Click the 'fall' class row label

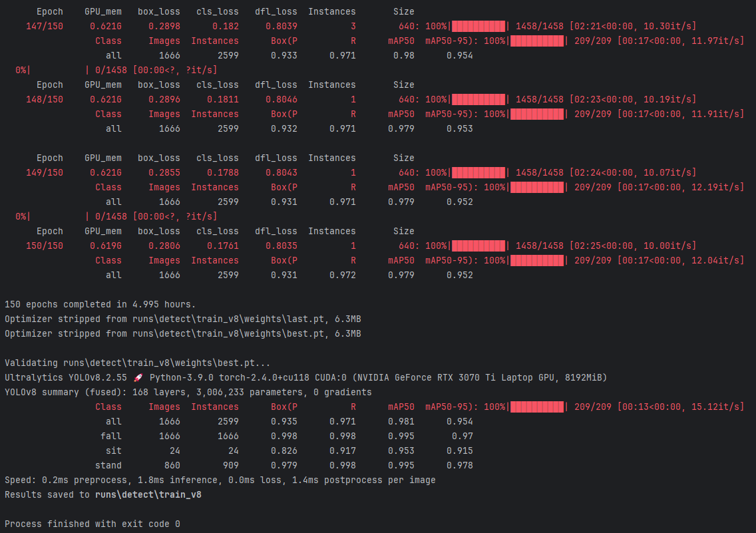pyautogui.click(x=111, y=436)
